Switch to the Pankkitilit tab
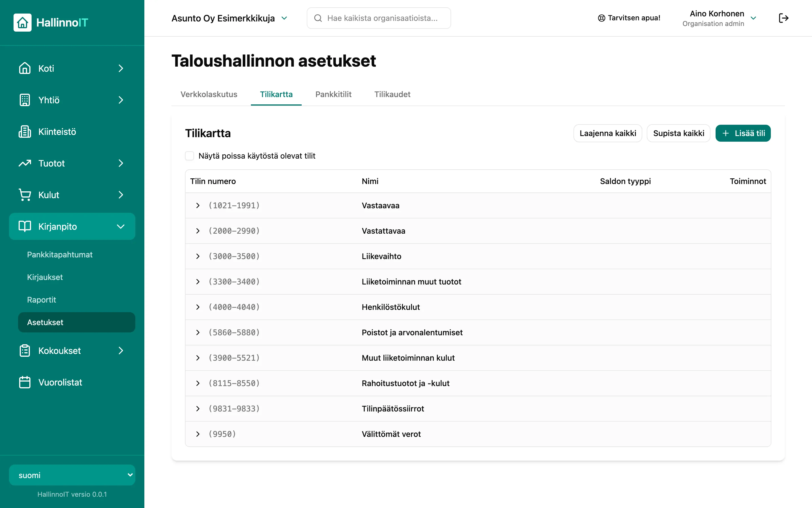Viewport: 812px width, 508px height. click(x=333, y=95)
